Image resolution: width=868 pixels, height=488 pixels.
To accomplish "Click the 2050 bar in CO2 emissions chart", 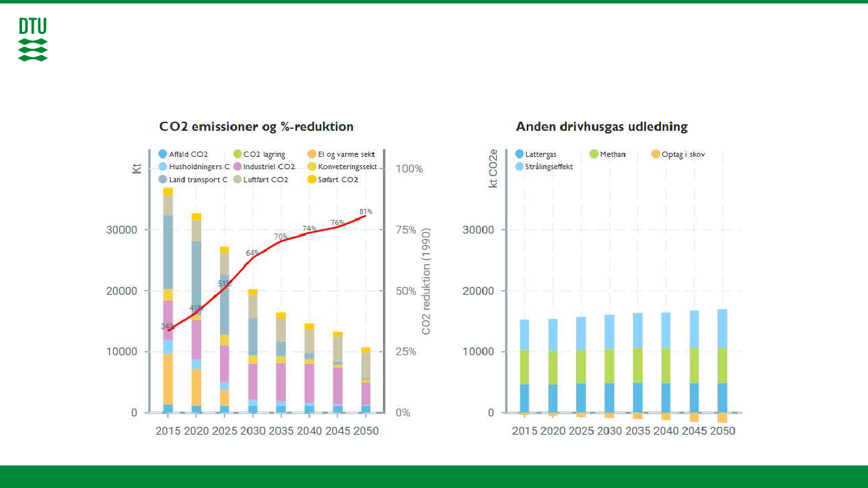I will coord(366,380).
